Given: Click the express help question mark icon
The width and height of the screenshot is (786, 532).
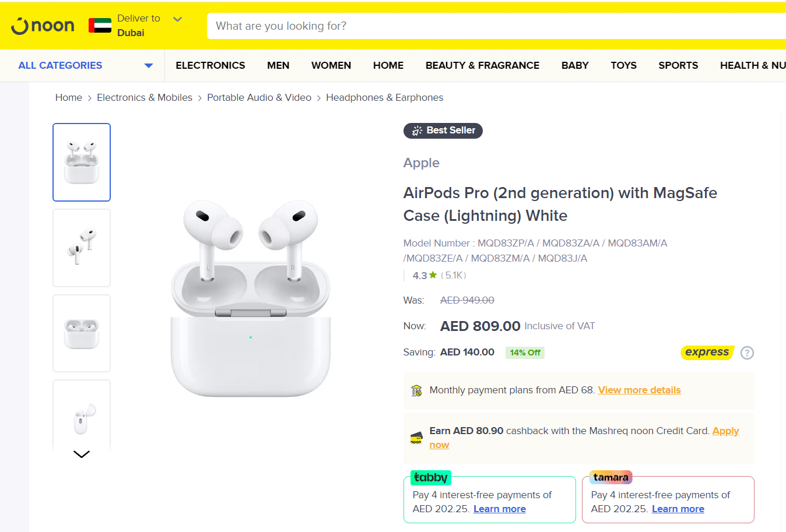Looking at the screenshot, I should point(747,353).
